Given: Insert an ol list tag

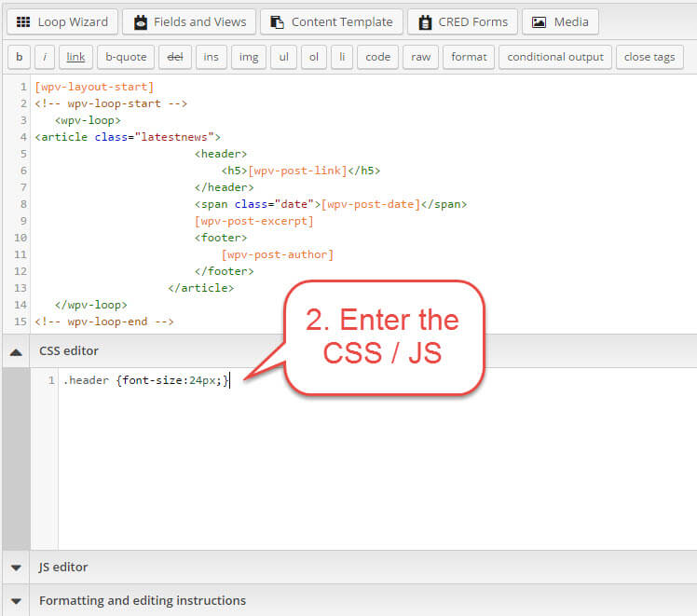Looking at the screenshot, I should 314,57.
